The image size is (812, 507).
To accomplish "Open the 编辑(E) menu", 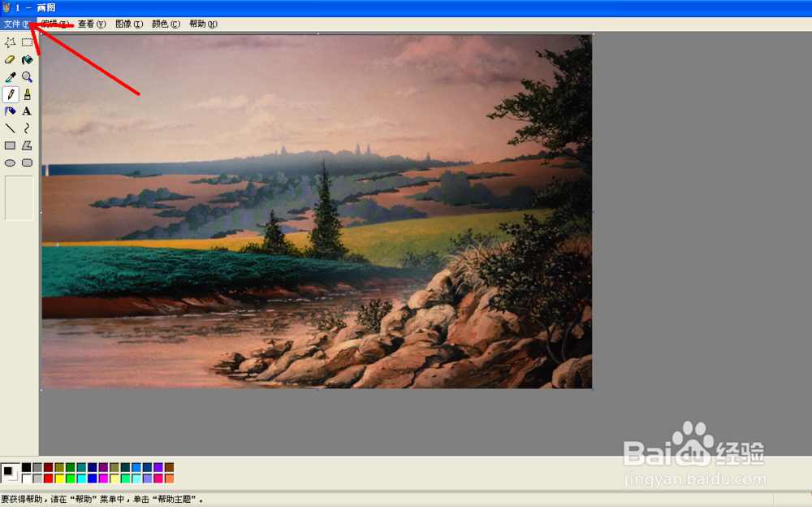I will point(55,24).
